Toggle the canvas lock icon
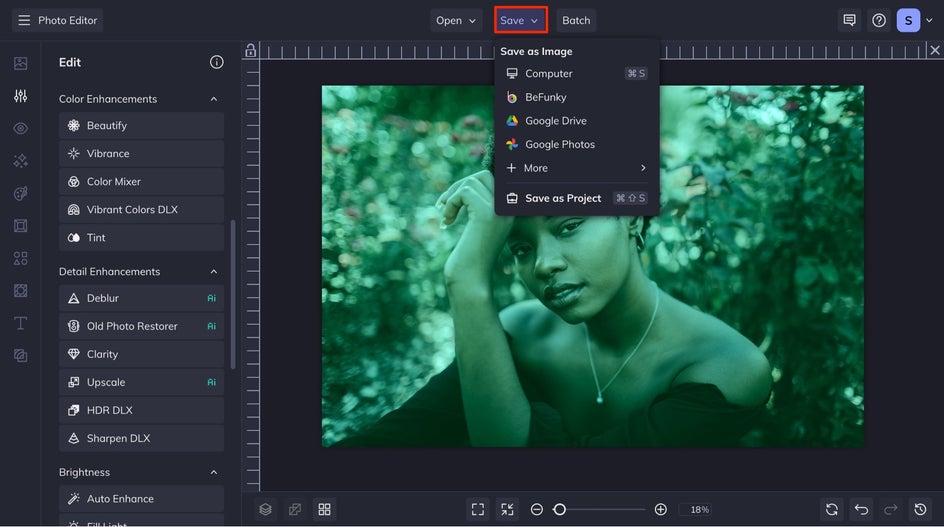This screenshot has width=944, height=527. (250, 50)
